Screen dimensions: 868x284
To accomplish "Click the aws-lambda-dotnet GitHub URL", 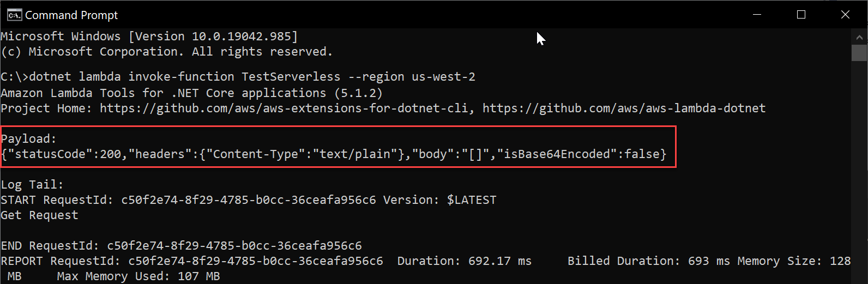I will click(x=624, y=108).
